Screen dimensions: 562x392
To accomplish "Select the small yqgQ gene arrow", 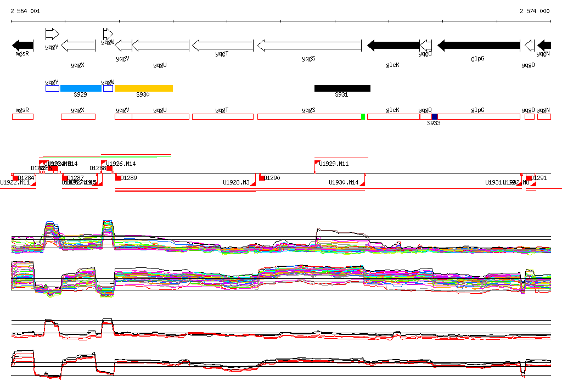I will pyautogui.click(x=426, y=46).
